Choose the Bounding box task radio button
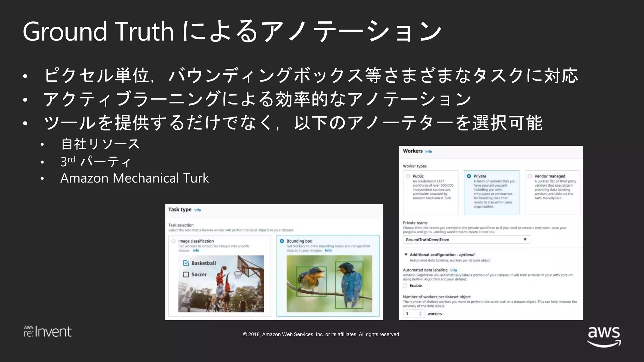 [282, 241]
